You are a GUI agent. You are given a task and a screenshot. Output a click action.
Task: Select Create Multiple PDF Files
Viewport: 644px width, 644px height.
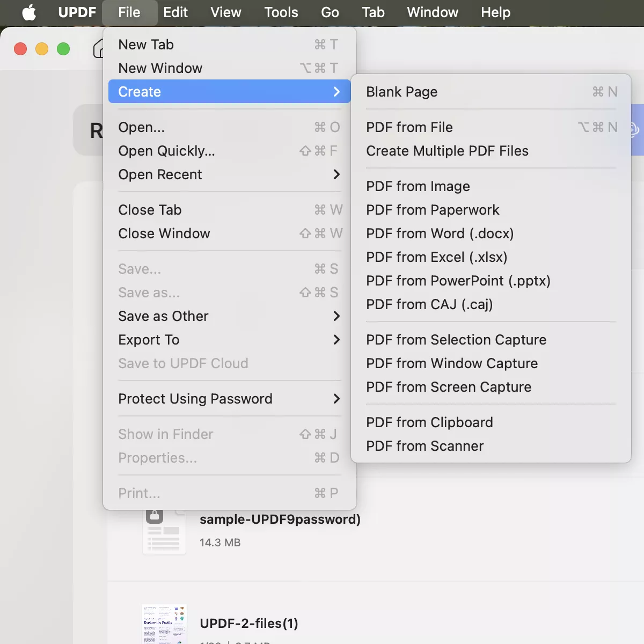click(447, 151)
